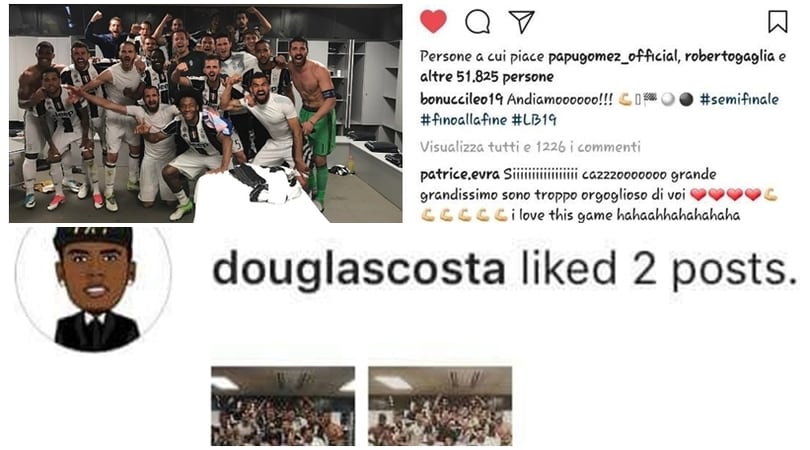Select the #finoallafine hashtag

pyautogui.click(x=463, y=120)
